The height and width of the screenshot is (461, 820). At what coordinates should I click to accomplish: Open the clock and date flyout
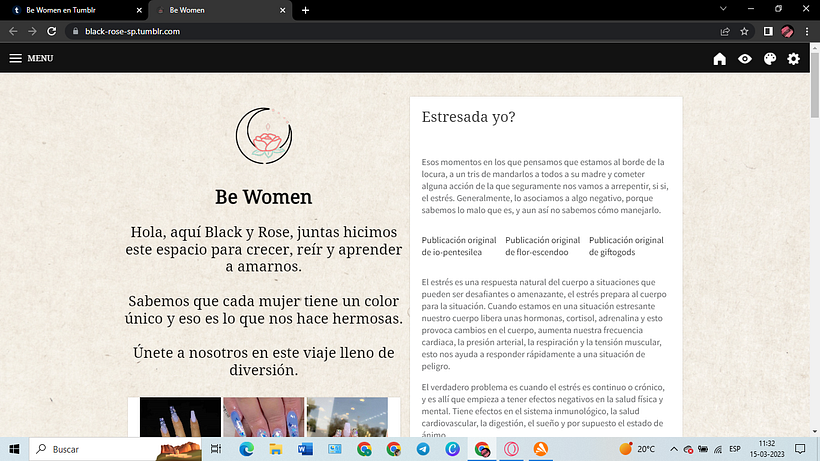(x=767, y=449)
